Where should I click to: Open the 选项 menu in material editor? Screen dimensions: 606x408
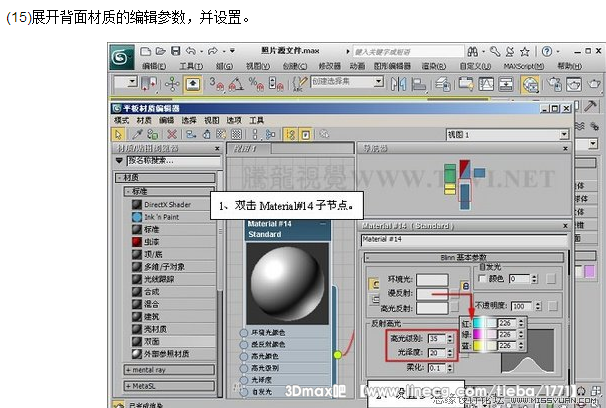click(x=234, y=121)
